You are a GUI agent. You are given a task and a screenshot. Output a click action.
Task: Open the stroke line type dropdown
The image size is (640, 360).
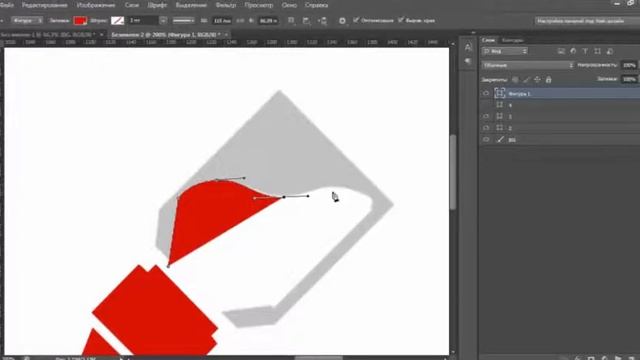pyautogui.click(x=183, y=20)
